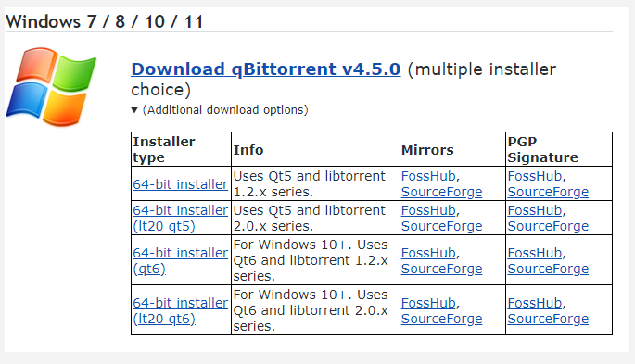635x364 pixels.
Task: Open FossHub mirror for Qt5 libtorrent 1.2.x row
Action: coord(428,176)
